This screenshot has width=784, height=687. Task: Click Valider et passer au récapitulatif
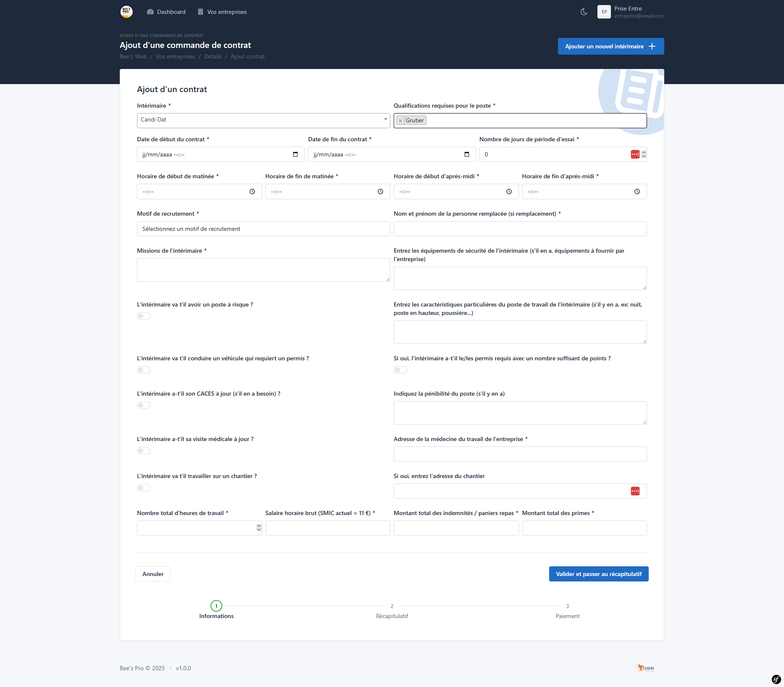598,574
